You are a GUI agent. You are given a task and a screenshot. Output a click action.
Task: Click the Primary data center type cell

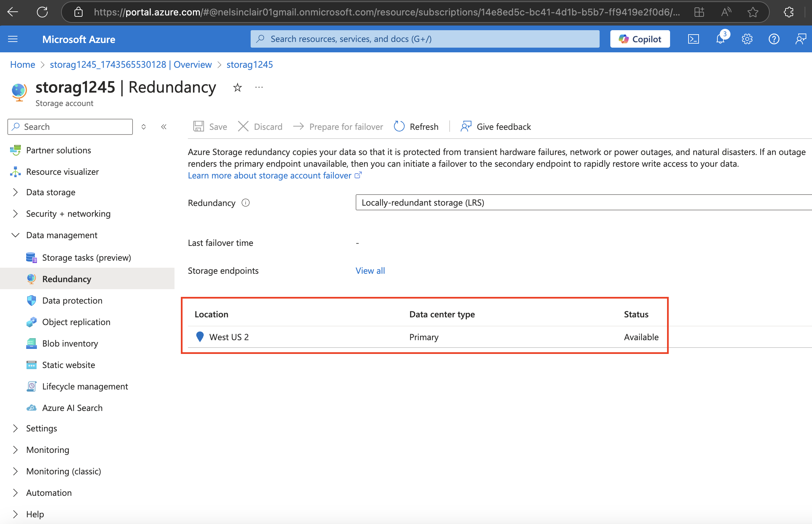click(424, 337)
